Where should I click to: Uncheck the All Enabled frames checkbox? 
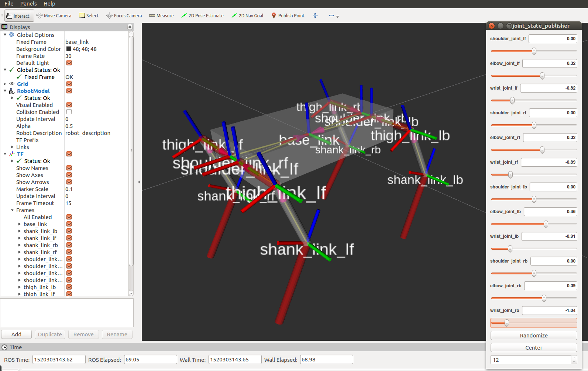69,217
